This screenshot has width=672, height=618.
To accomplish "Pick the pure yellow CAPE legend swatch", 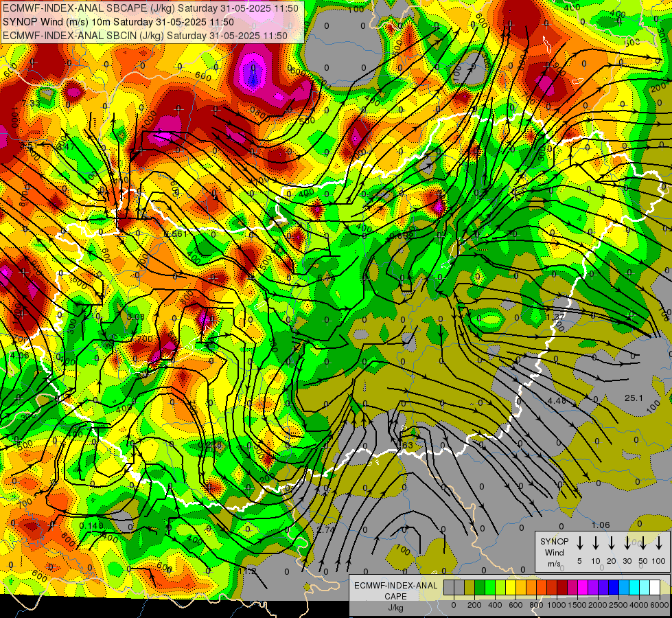I will click(511, 587).
